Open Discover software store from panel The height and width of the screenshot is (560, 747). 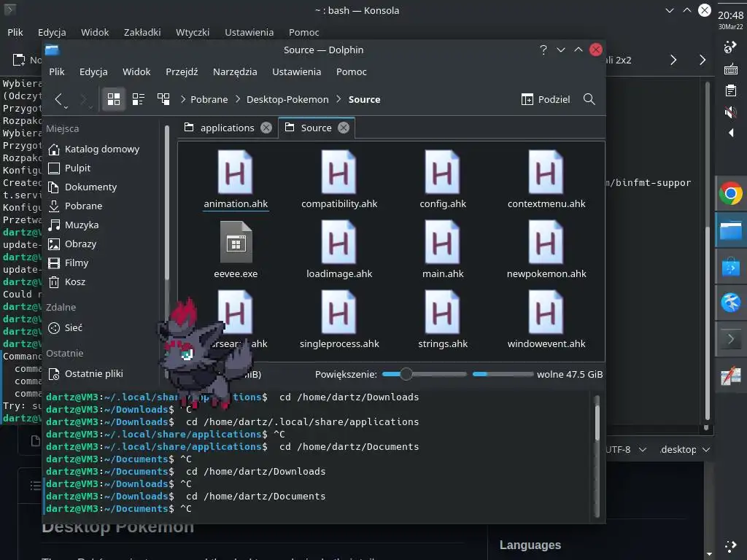(730, 267)
